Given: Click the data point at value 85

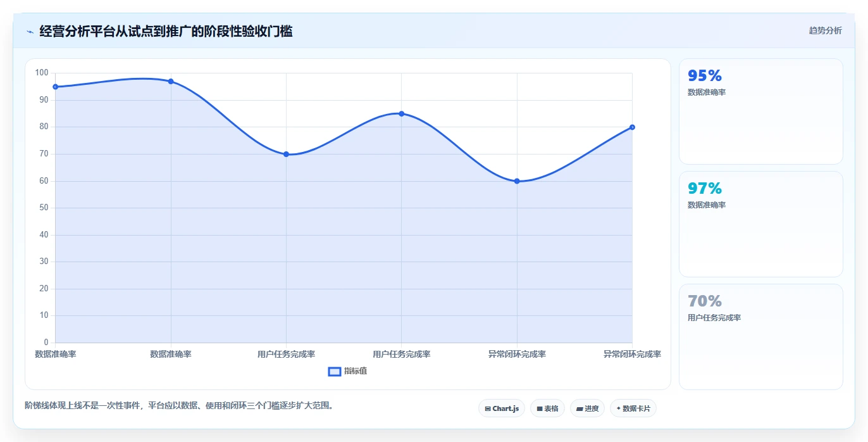Looking at the screenshot, I should [401, 113].
